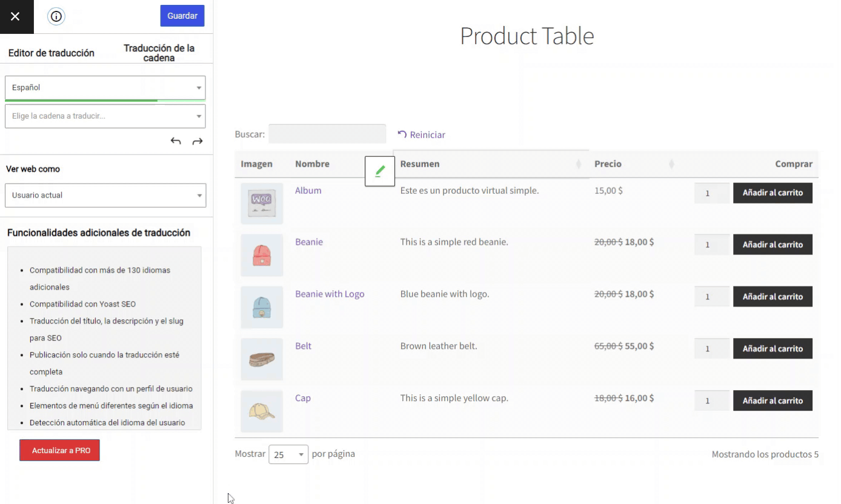
Task: Close the translation editor panel
Action: click(16, 16)
